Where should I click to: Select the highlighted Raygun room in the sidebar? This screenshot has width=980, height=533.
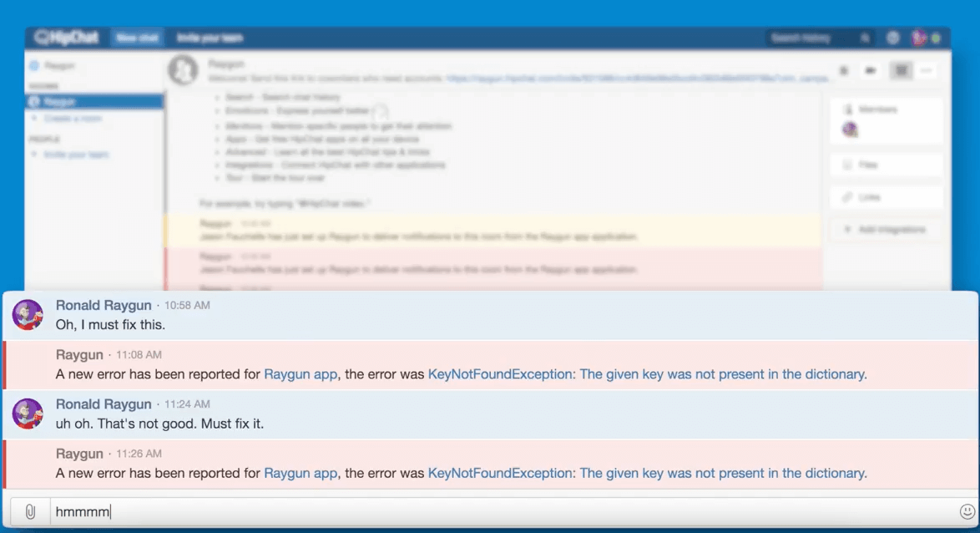pos(94,101)
